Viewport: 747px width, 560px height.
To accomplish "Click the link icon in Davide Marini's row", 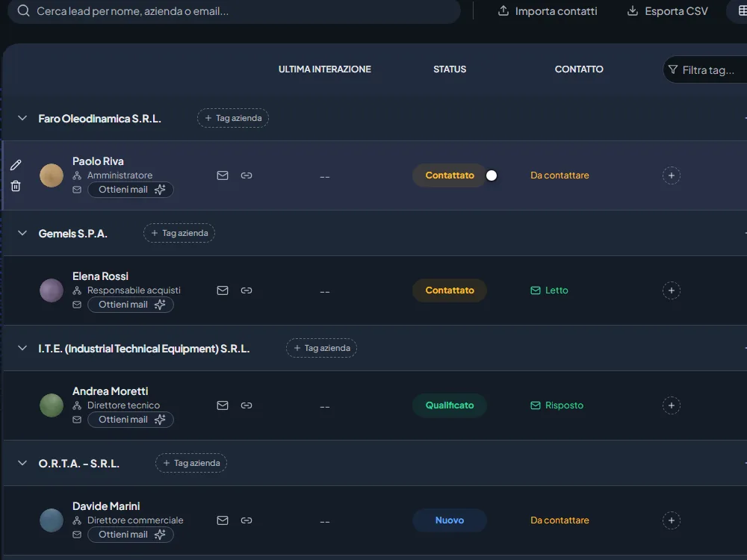I will tap(247, 520).
